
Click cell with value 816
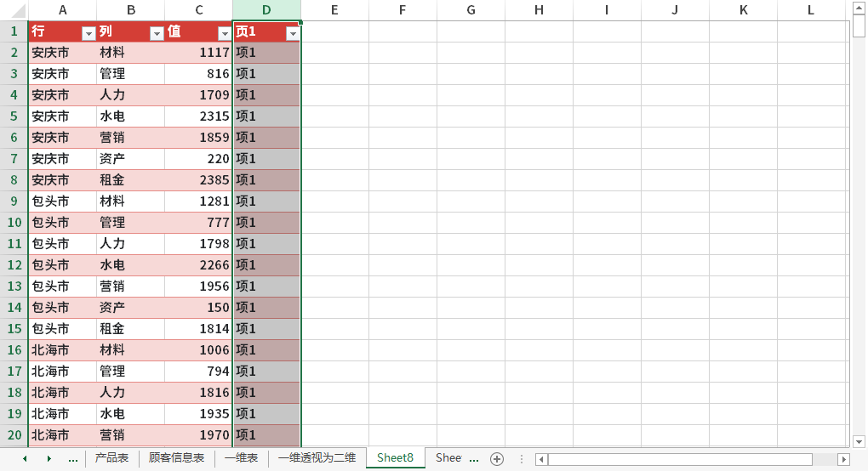tap(199, 73)
